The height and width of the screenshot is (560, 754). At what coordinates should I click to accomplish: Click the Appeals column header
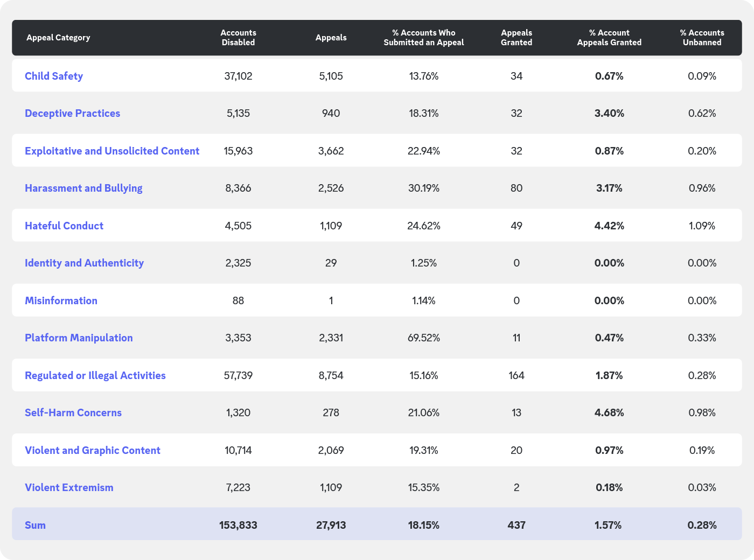(x=331, y=38)
